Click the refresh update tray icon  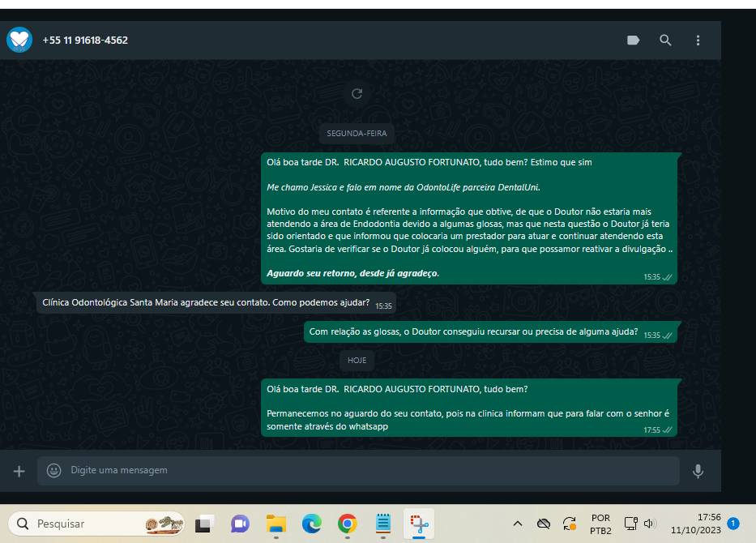click(570, 524)
